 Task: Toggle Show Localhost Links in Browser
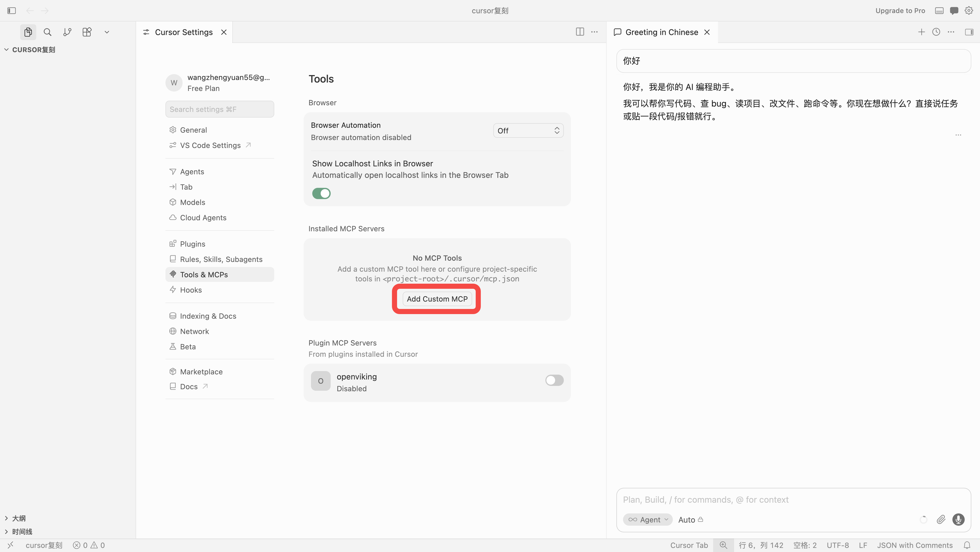pyautogui.click(x=321, y=193)
